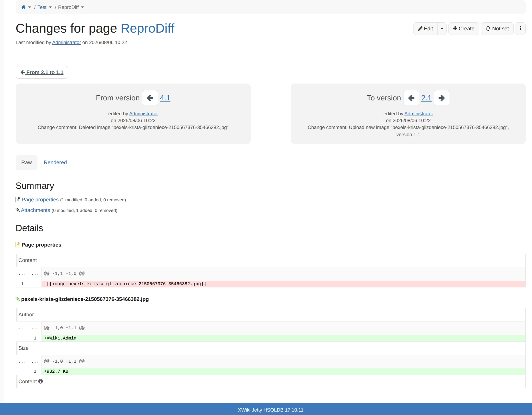Open Administrator link in Last modified line
This screenshot has height=415, width=532.
click(66, 42)
